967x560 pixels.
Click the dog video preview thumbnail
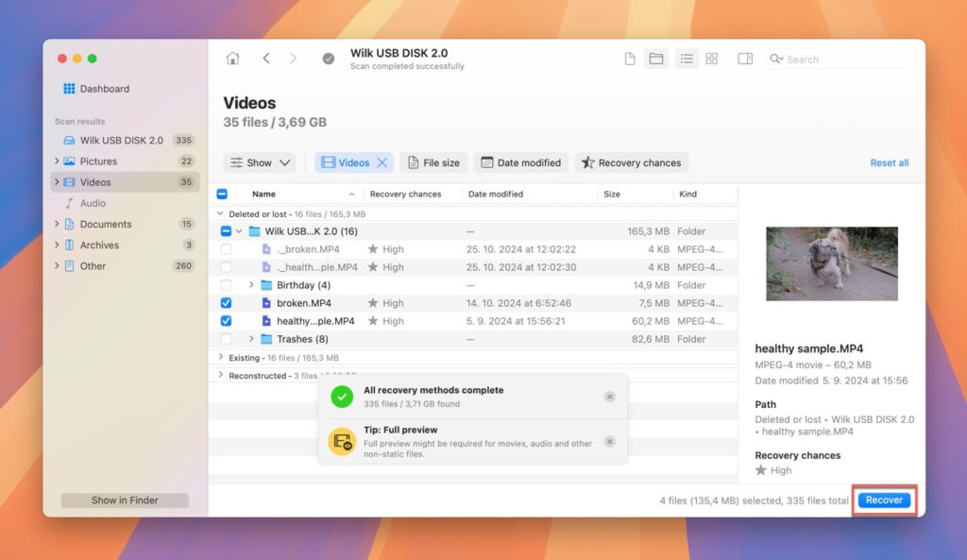coord(831,263)
